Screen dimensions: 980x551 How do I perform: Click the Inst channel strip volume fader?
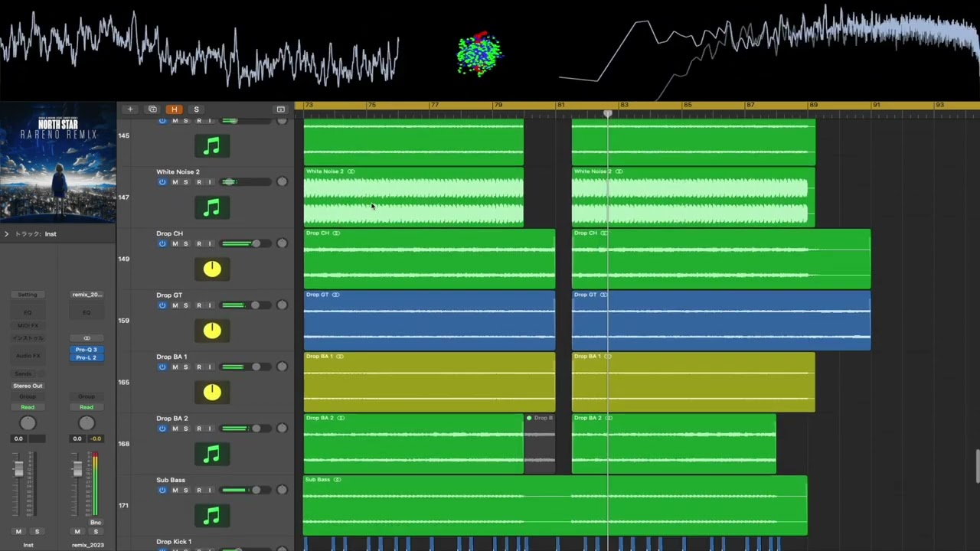pos(19,469)
